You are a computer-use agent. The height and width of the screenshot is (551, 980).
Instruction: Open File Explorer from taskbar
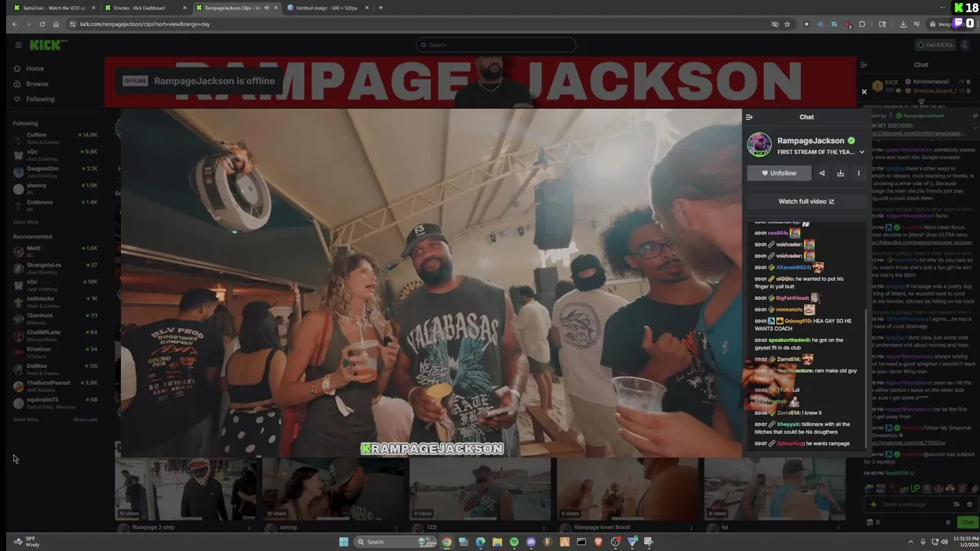point(497,542)
